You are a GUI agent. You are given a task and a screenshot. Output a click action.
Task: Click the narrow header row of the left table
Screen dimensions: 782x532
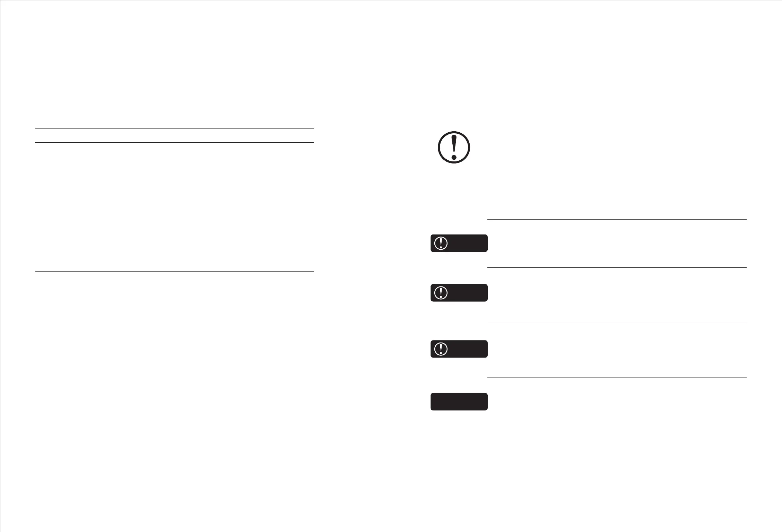[x=174, y=135]
